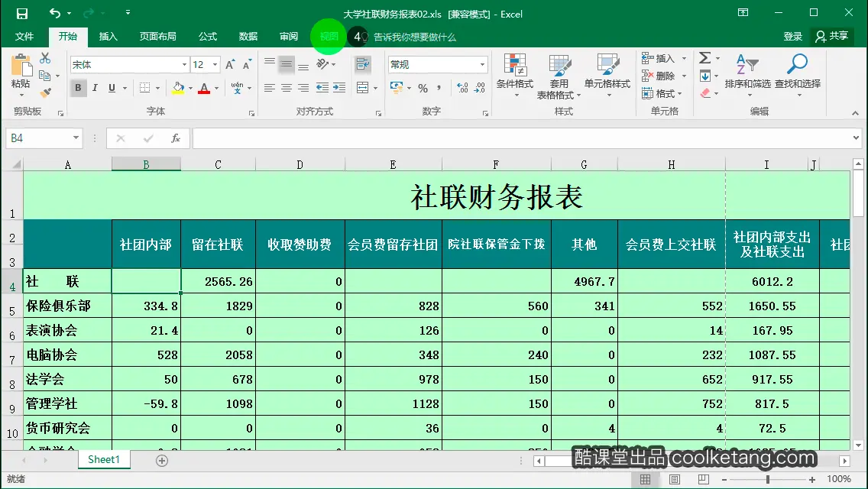Click the 共享 (Share) button
Screen dimensions: 868x489
coord(832,37)
